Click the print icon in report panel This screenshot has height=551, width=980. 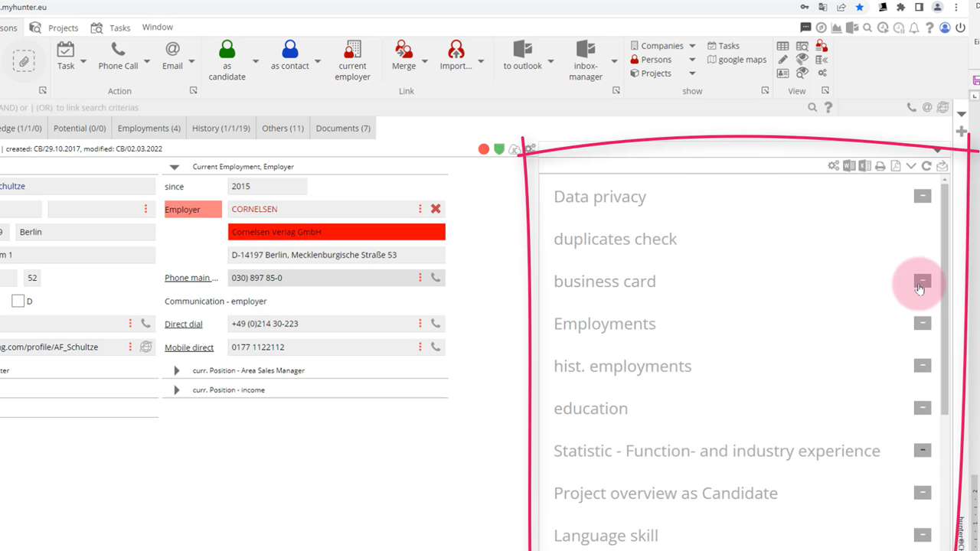[880, 166]
